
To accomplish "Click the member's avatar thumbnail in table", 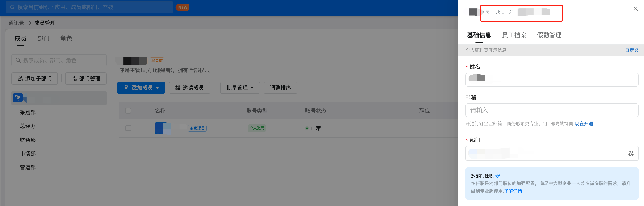I will tap(163, 128).
